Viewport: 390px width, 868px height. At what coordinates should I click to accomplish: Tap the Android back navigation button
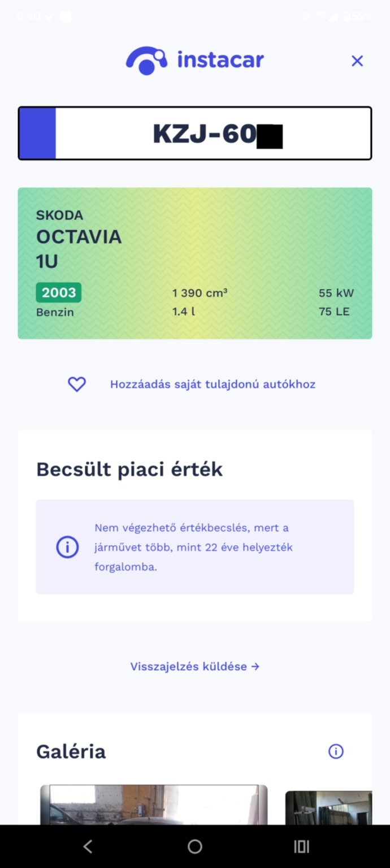pyautogui.click(x=88, y=846)
